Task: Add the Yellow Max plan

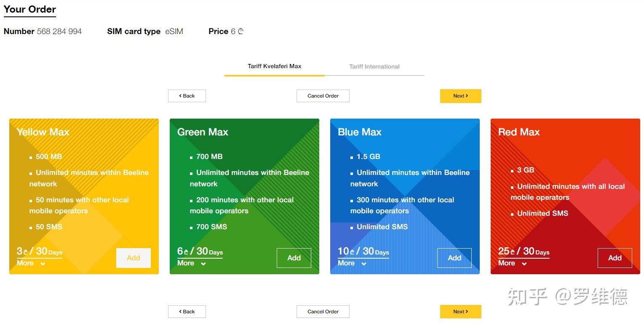Action: 133,258
